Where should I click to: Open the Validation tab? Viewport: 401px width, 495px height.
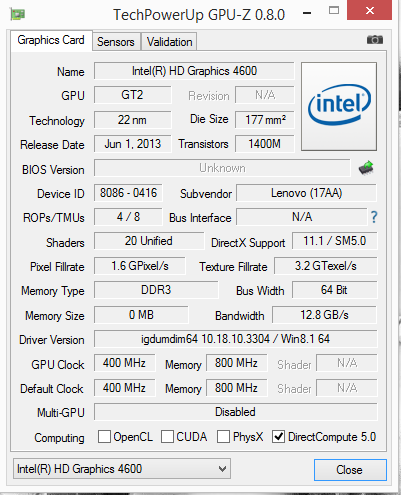click(169, 42)
